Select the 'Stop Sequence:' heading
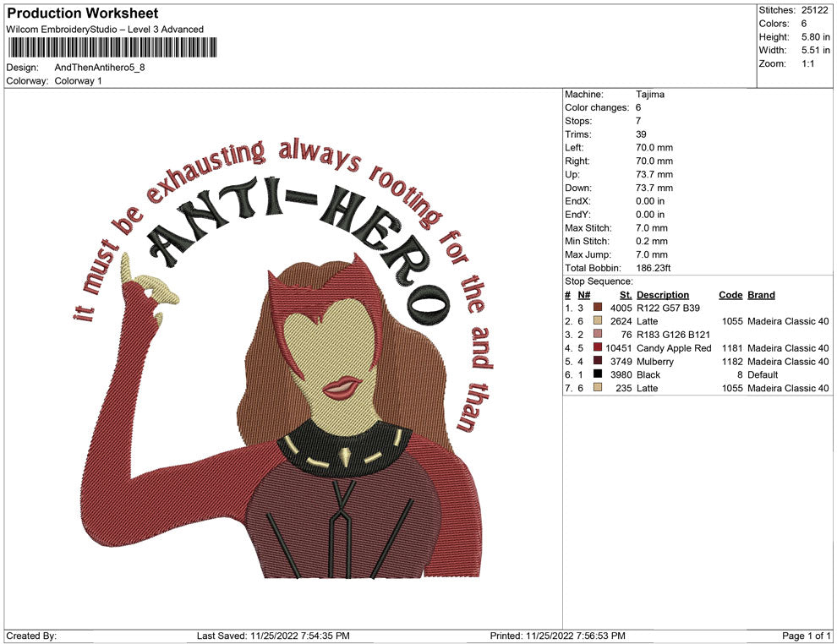Screen dimensions: 837x644 coord(599,281)
